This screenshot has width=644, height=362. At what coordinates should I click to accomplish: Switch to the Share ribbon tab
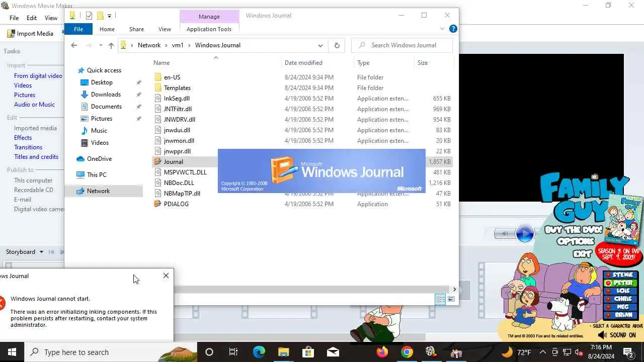click(x=136, y=29)
